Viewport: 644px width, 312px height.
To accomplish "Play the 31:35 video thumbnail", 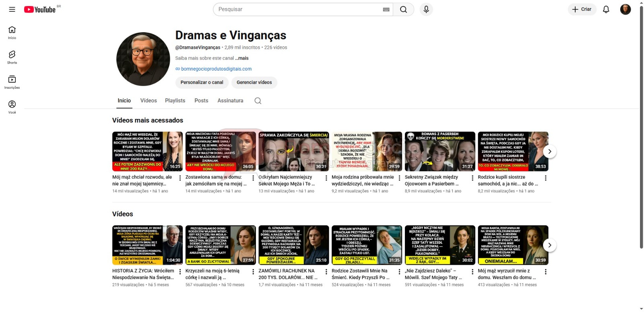I will pos(367,245).
